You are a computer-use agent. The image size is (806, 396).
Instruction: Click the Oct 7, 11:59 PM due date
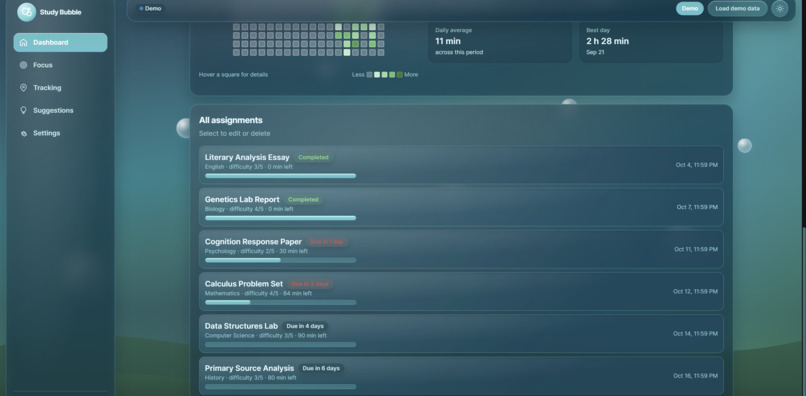click(x=697, y=207)
